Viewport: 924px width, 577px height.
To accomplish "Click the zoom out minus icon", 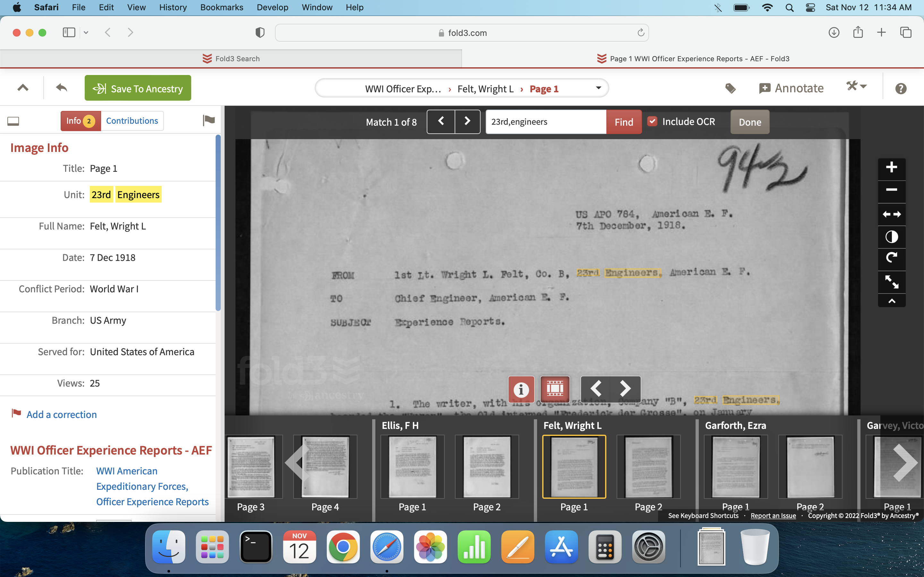I will tap(891, 190).
